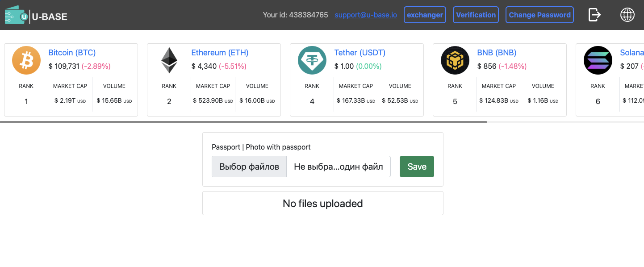Click Bitcoin volume '$ 15.65B'
644x267 pixels.
[109, 101]
